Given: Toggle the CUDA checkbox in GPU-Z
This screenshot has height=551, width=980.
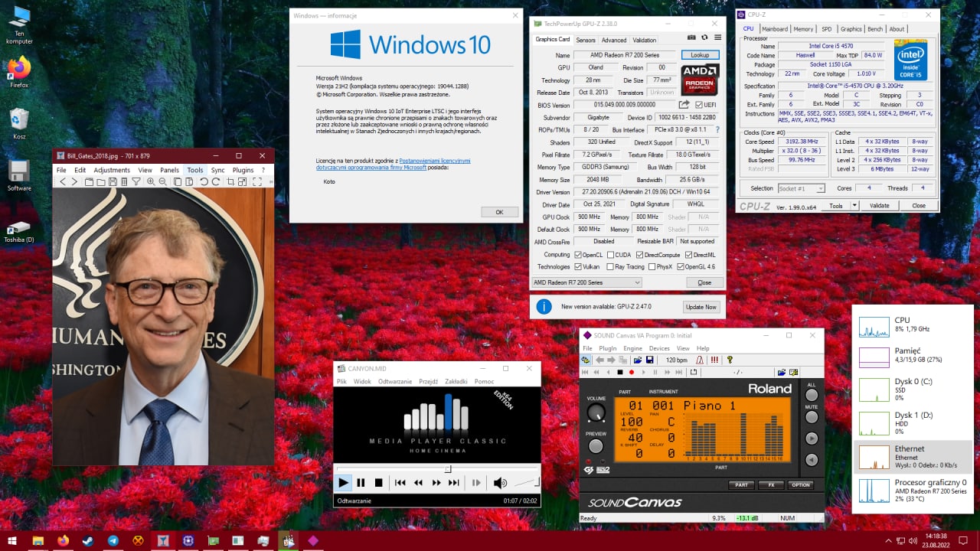Looking at the screenshot, I should pyautogui.click(x=611, y=255).
